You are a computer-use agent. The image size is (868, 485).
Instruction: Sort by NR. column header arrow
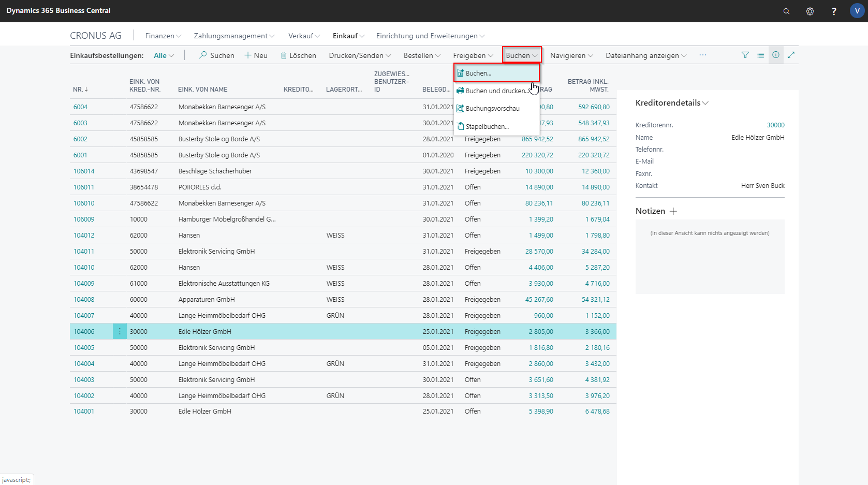86,90
